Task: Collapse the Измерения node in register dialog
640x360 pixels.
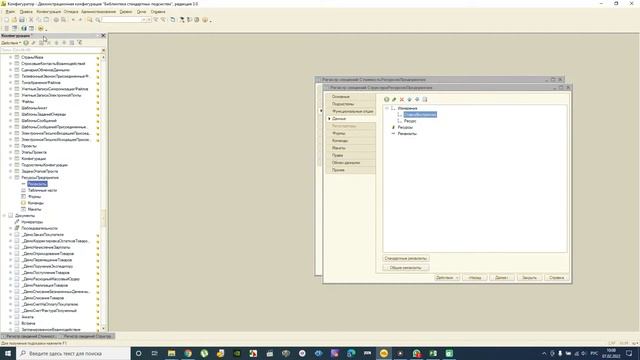Action: pyautogui.click(x=387, y=108)
